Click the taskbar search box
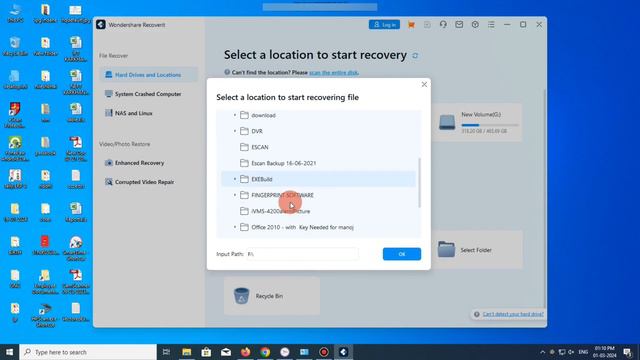The height and width of the screenshot is (360, 640). (88, 352)
